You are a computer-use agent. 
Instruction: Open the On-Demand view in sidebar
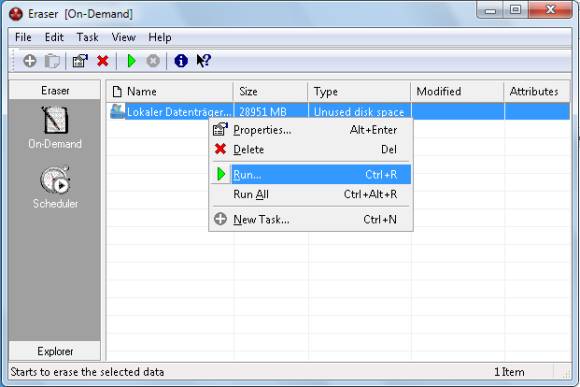click(x=55, y=128)
